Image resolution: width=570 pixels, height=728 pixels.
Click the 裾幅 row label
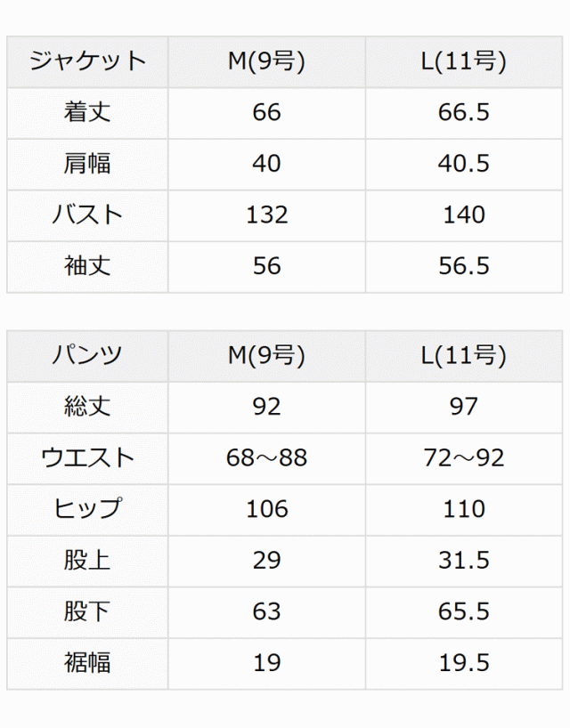click(87, 662)
